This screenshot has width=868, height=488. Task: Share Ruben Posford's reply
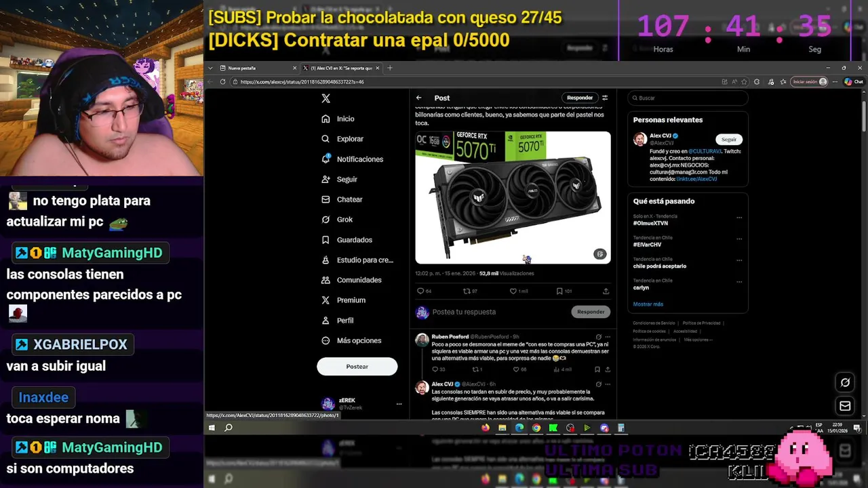pyautogui.click(x=607, y=369)
